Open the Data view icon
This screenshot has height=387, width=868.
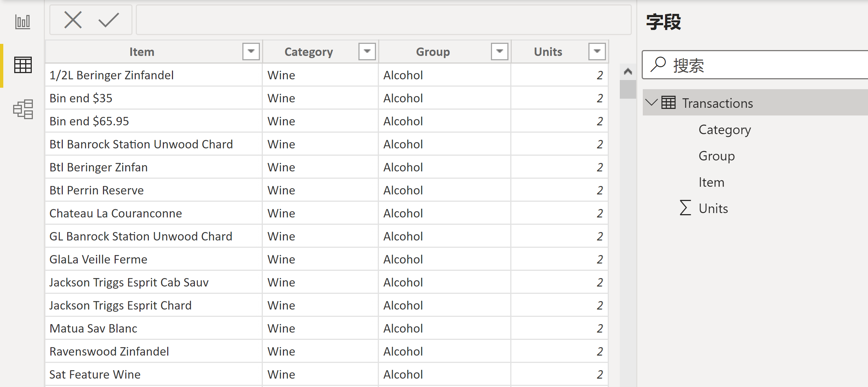pos(23,65)
